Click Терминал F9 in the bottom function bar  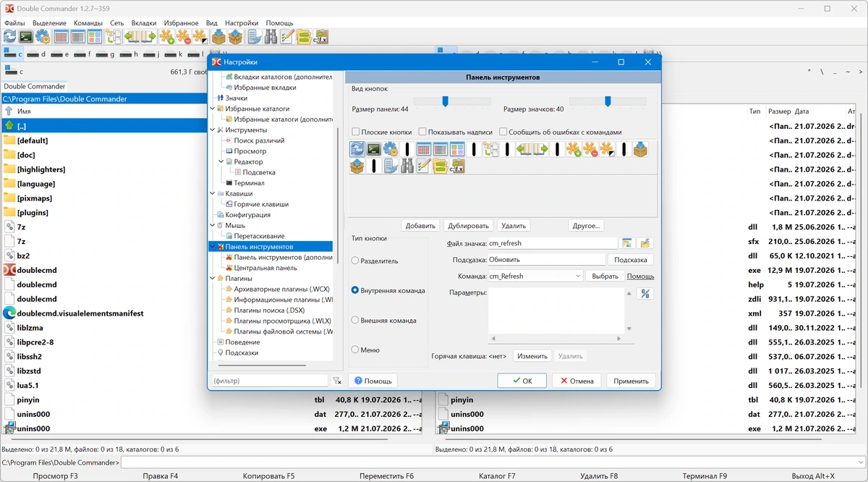click(705, 476)
